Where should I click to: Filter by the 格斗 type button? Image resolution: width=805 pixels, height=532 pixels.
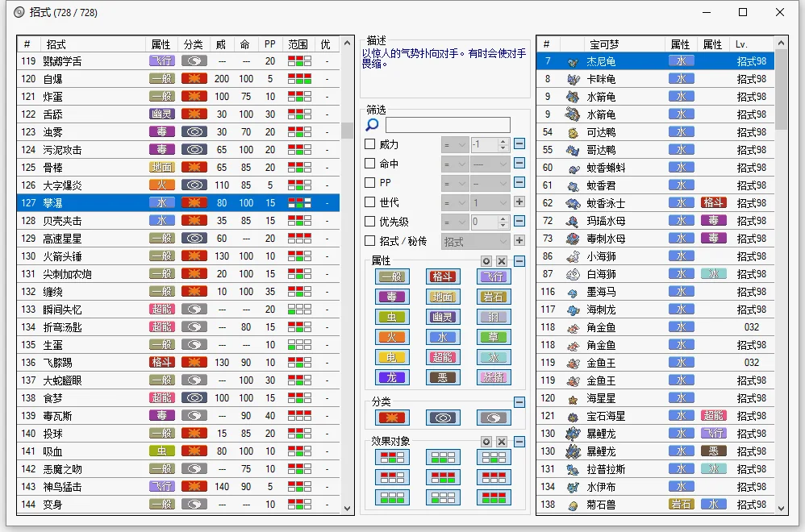(x=443, y=276)
